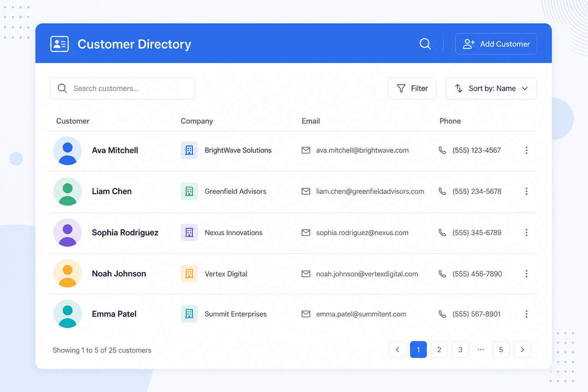Image resolution: width=588 pixels, height=392 pixels.
Task: Click the phone icon beside (555) 456-7890
Action: (x=442, y=274)
